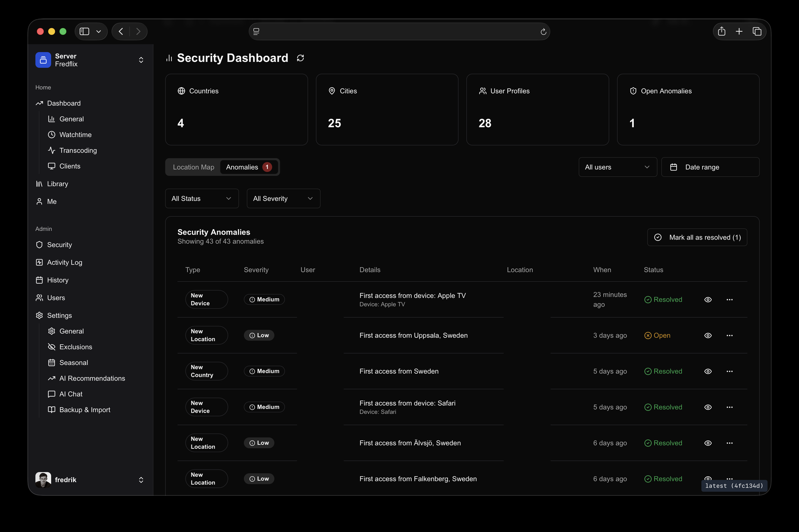Click the browser address bar field

pos(399,32)
